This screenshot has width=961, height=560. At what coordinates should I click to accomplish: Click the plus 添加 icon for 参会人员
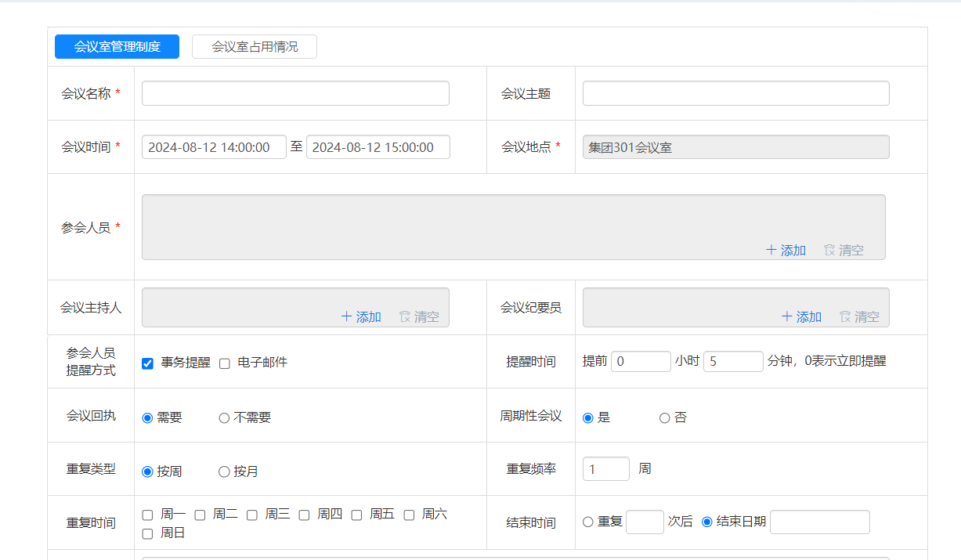click(771, 250)
